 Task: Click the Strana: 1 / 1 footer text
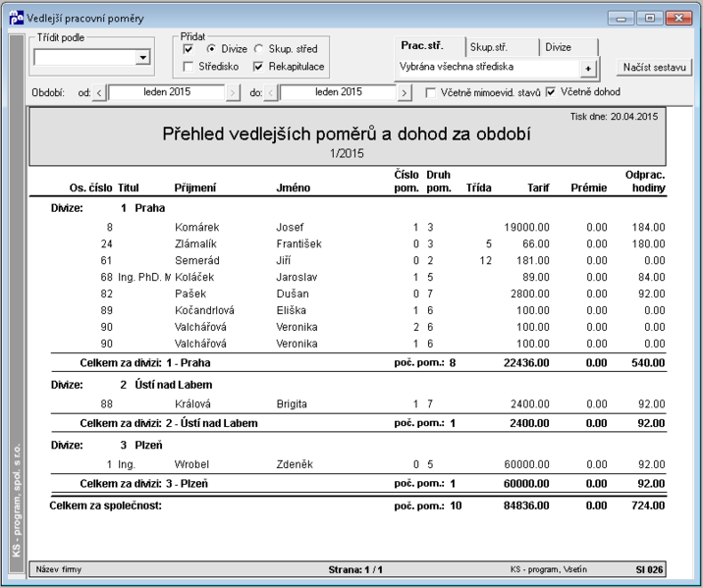(x=355, y=569)
